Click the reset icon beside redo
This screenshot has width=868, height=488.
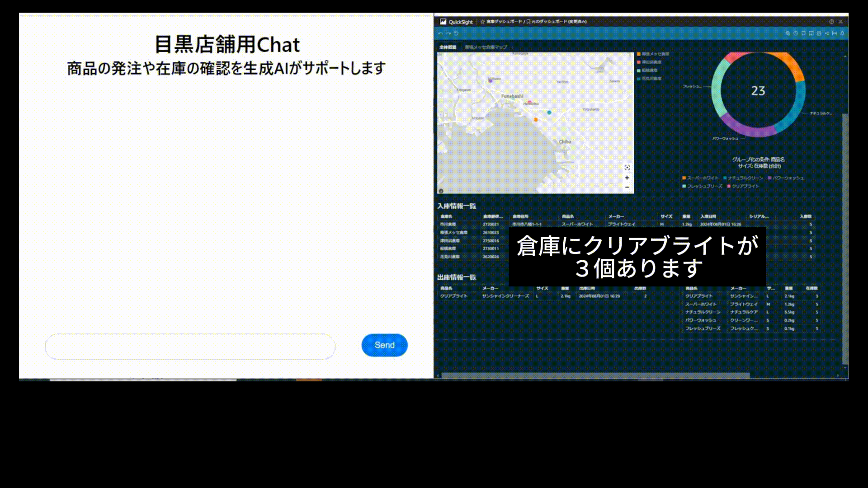coord(457,33)
